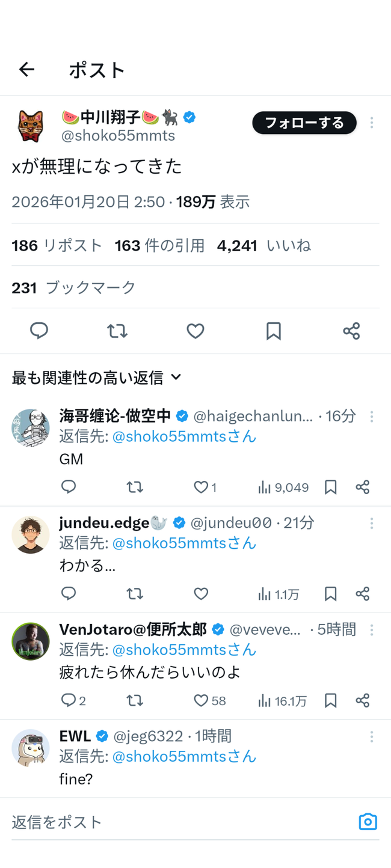391x868 pixels.
Task: Open the camera icon in the reply bar
Action: coord(368,821)
